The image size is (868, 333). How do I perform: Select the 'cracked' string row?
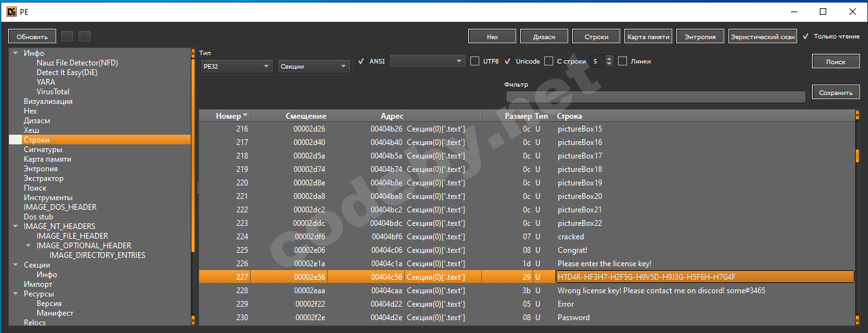(x=526, y=237)
